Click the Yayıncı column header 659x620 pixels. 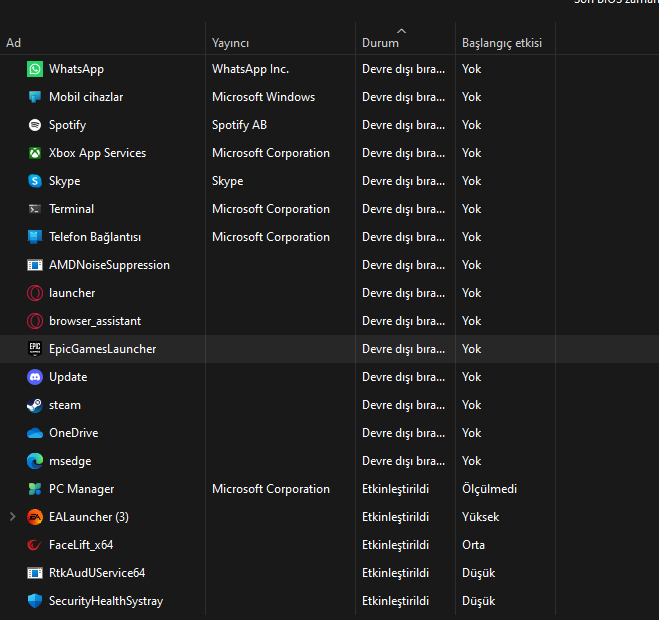pyautogui.click(x=230, y=43)
